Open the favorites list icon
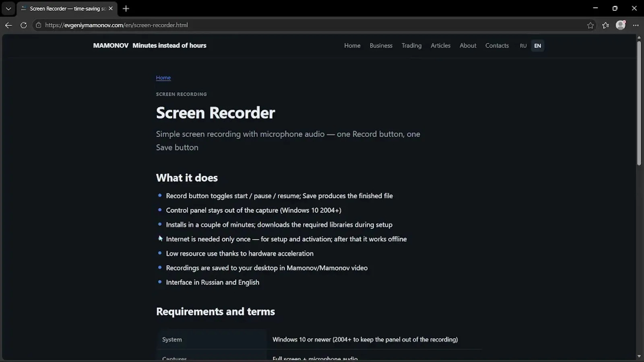The height and width of the screenshot is (362, 644). 605,25
